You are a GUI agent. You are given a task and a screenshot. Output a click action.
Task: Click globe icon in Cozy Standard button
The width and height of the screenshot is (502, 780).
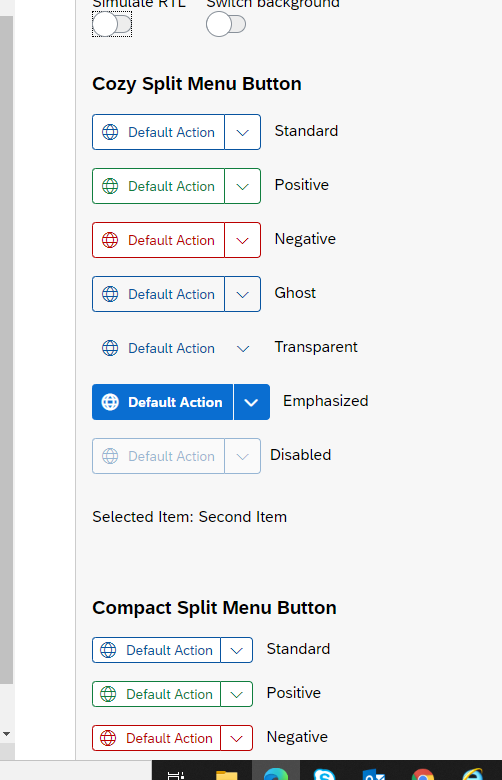tap(110, 132)
